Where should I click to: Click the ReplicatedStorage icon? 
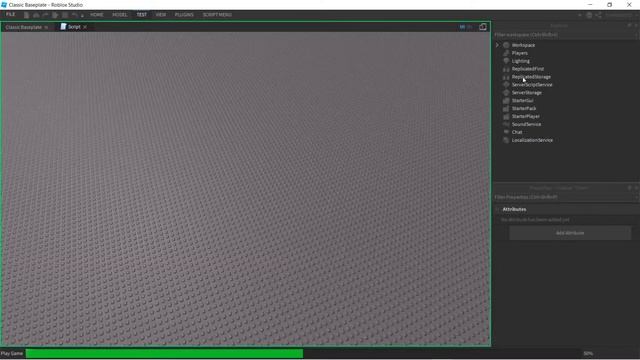506,77
